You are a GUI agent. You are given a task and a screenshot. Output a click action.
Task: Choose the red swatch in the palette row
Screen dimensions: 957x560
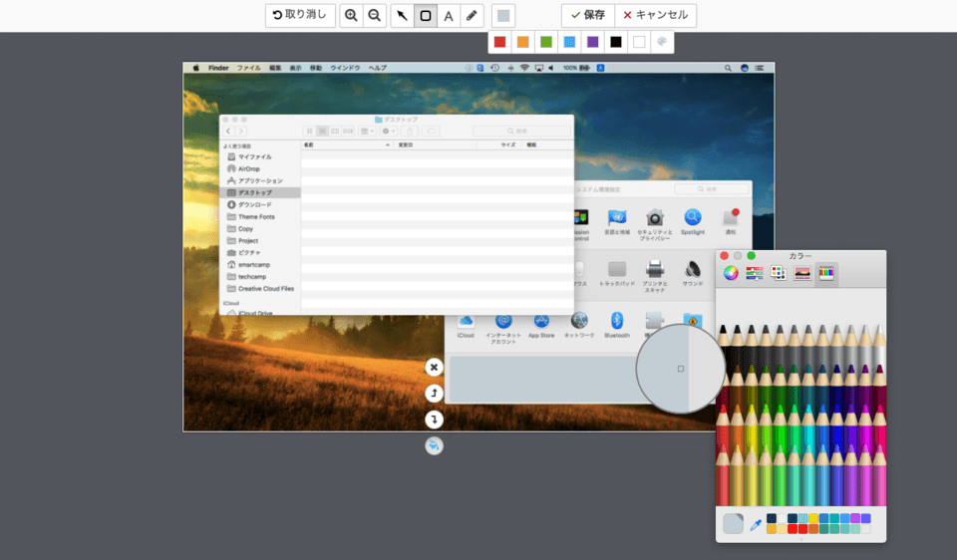(x=499, y=42)
